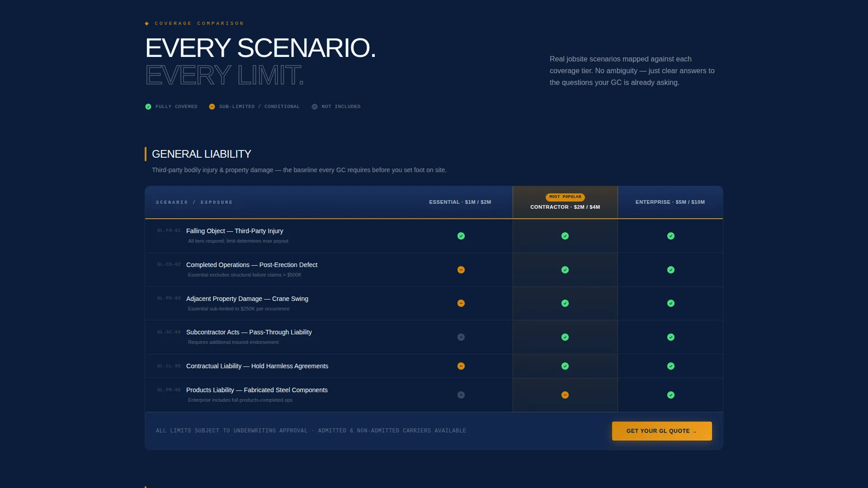Click the underwriting approval footer disclaimer
868x488 pixels.
pyautogui.click(x=311, y=431)
